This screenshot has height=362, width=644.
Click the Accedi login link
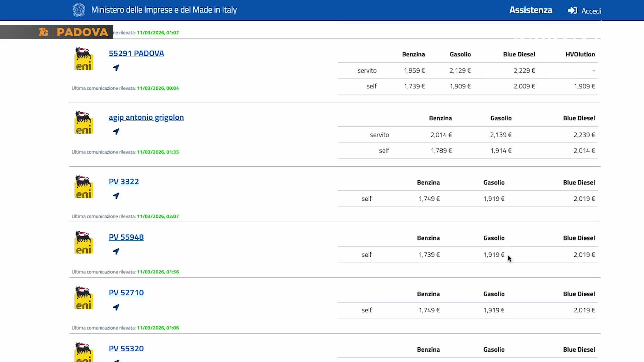pyautogui.click(x=591, y=11)
